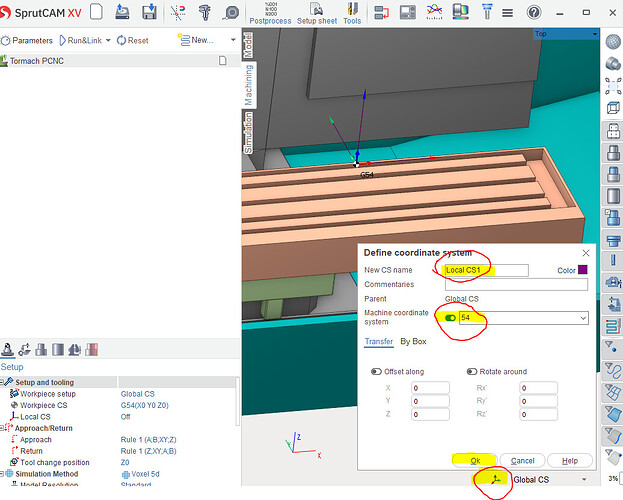The height and width of the screenshot is (500, 623).
Task: Select the vertical Simulation tab
Action: 248,130
